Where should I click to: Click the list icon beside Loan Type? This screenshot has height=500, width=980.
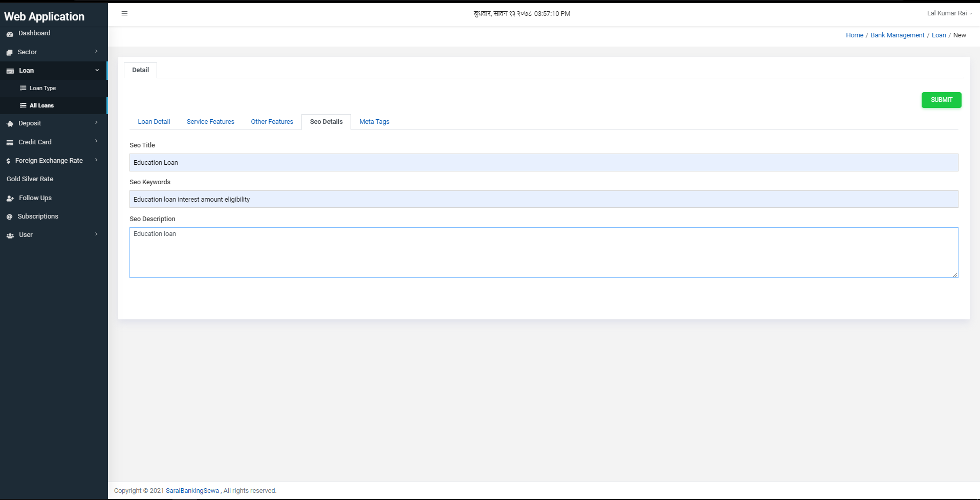[23, 88]
